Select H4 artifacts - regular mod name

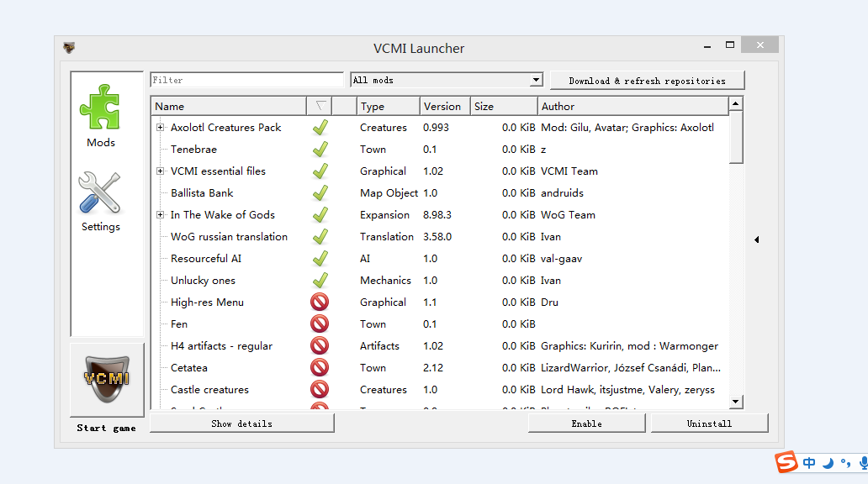point(221,346)
